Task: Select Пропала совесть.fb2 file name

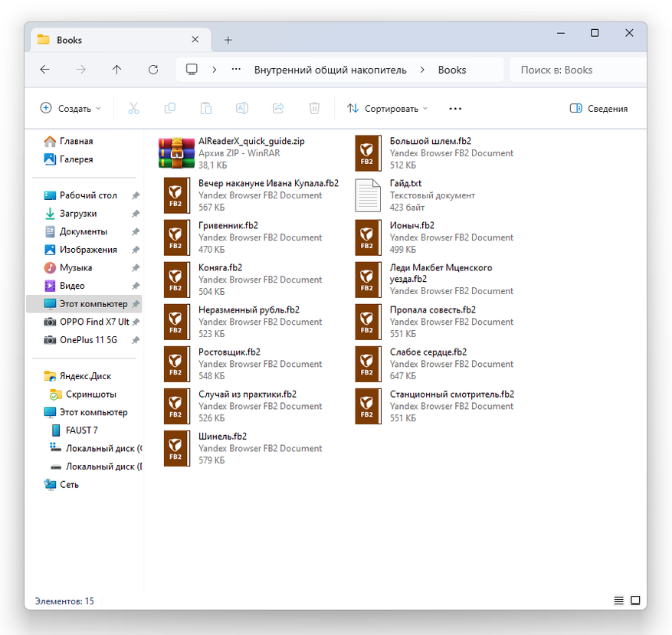Action: pyautogui.click(x=432, y=309)
